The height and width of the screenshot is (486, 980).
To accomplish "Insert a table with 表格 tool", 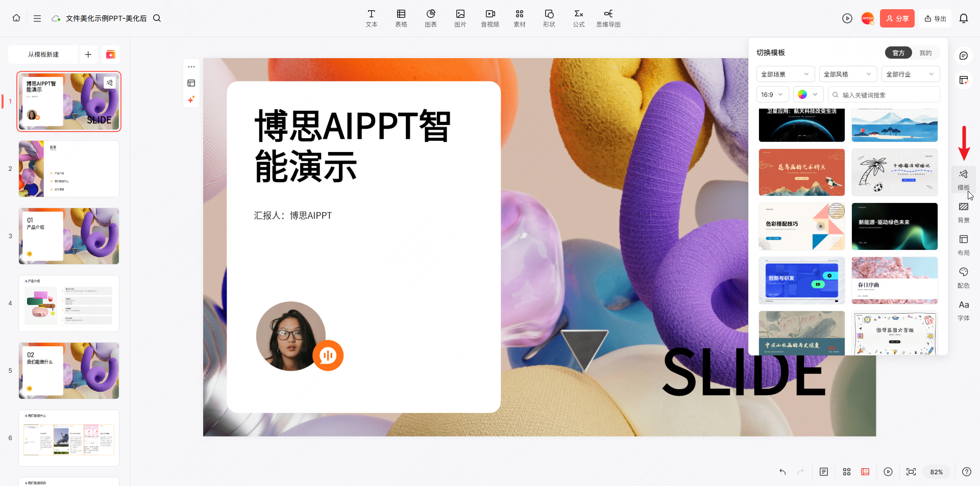I will [x=401, y=18].
